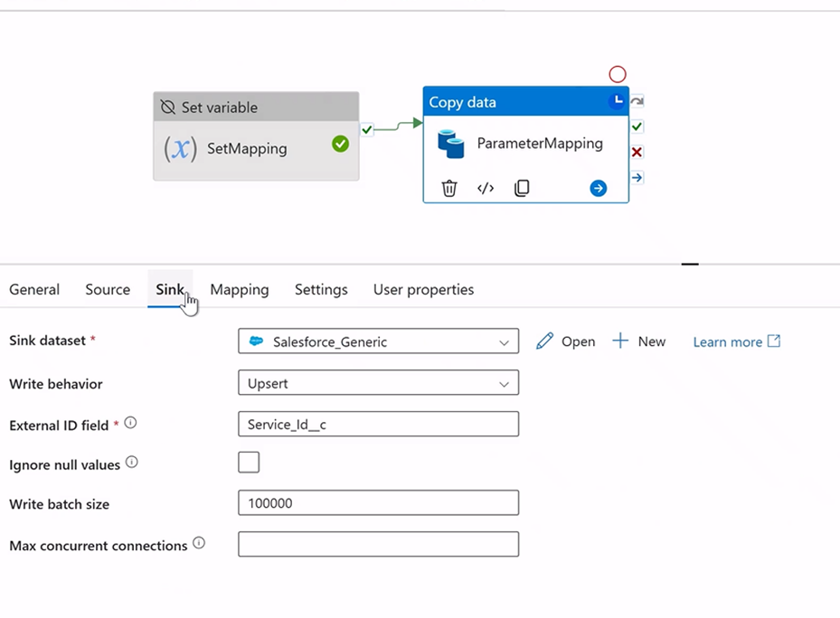Select the Sink tab

170,290
